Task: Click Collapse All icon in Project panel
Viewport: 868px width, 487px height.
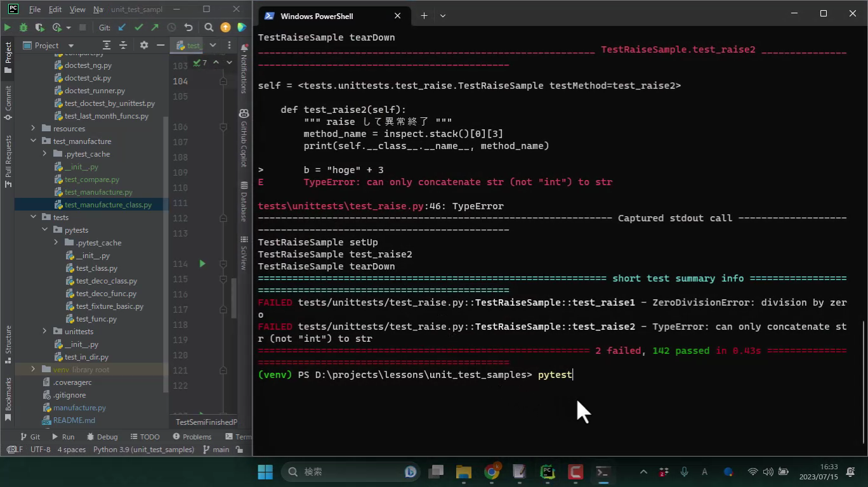Action: click(x=123, y=45)
